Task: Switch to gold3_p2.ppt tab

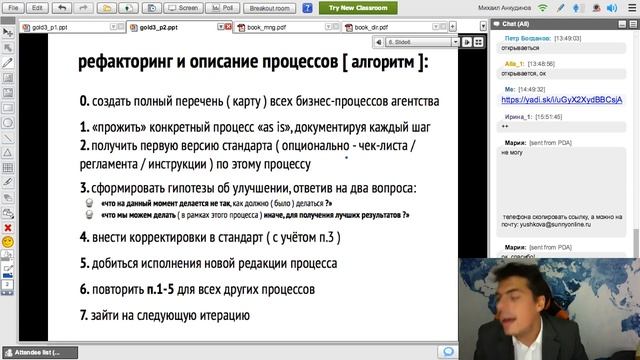Action: 159,27
